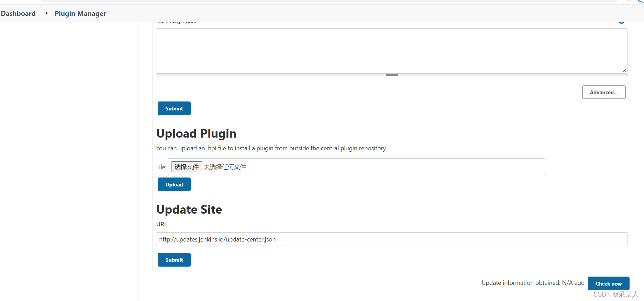Click the Upload Plugin heading
The width and height of the screenshot is (644, 301).
[196, 133]
